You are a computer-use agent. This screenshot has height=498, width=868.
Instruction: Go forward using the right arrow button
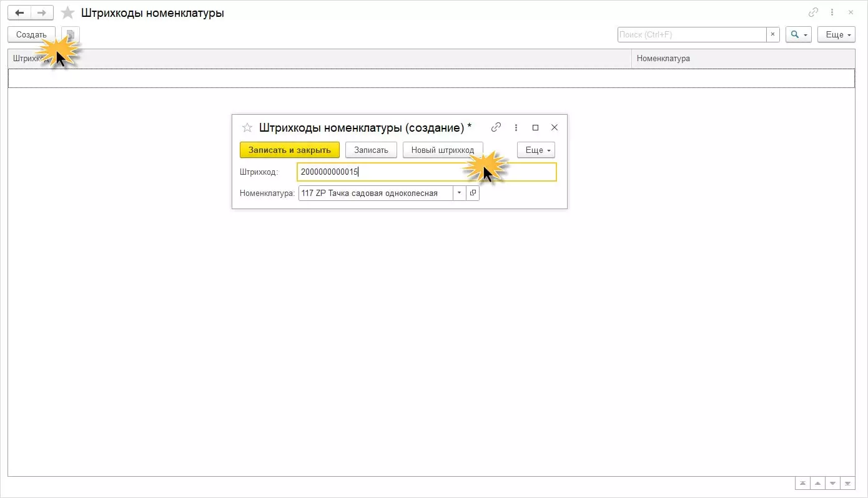point(42,12)
